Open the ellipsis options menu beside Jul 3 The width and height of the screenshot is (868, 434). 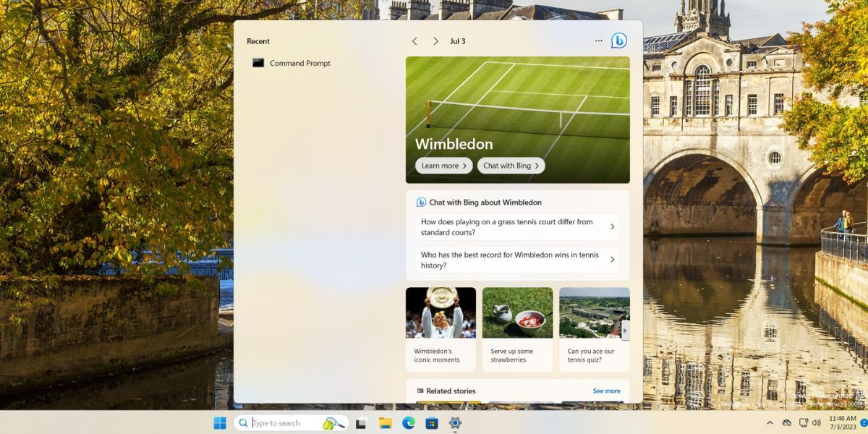(x=599, y=41)
